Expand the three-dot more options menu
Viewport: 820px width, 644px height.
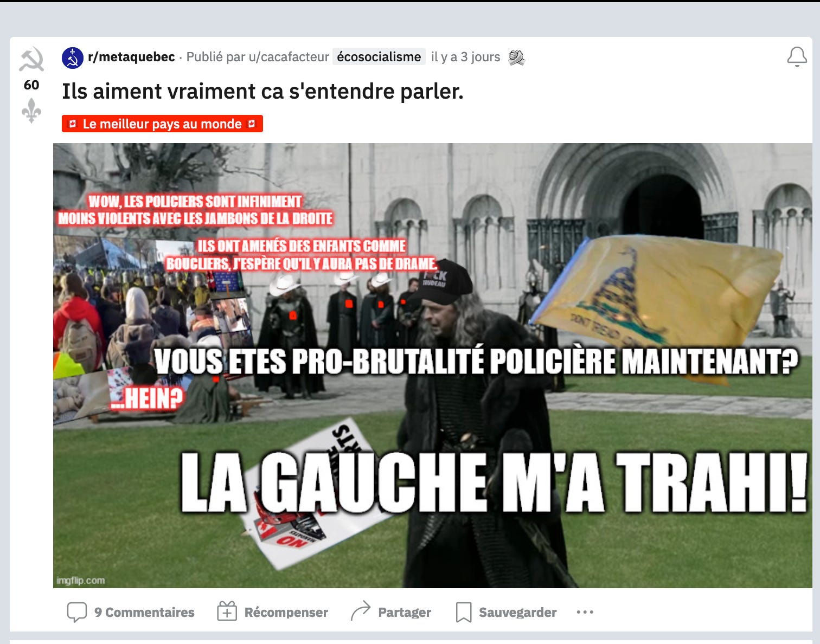(x=585, y=612)
